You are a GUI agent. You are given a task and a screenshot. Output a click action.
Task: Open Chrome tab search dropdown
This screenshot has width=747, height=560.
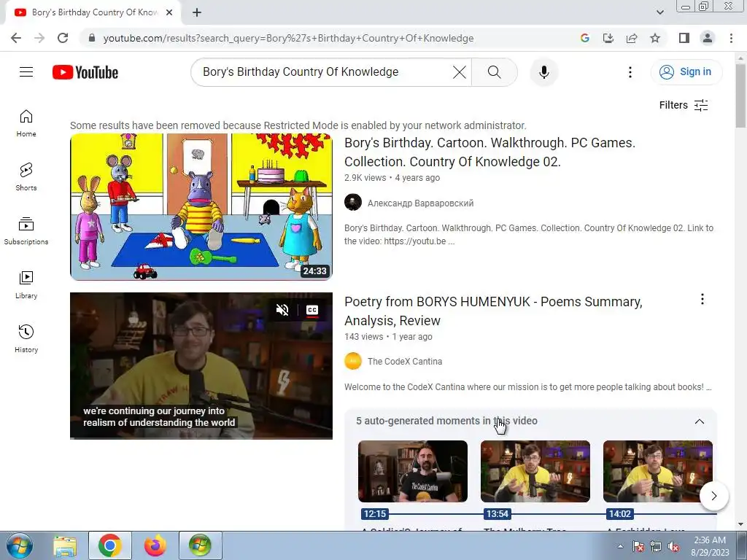659,12
